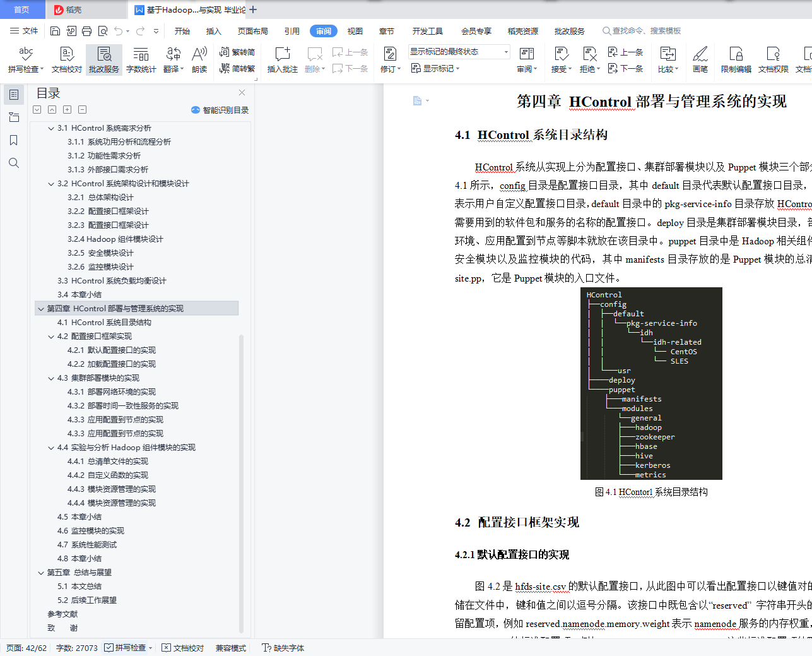Convert to traditional Chinese (繁转简)
Image resolution: width=812 pixels, height=656 pixels.
pyautogui.click(x=237, y=52)
